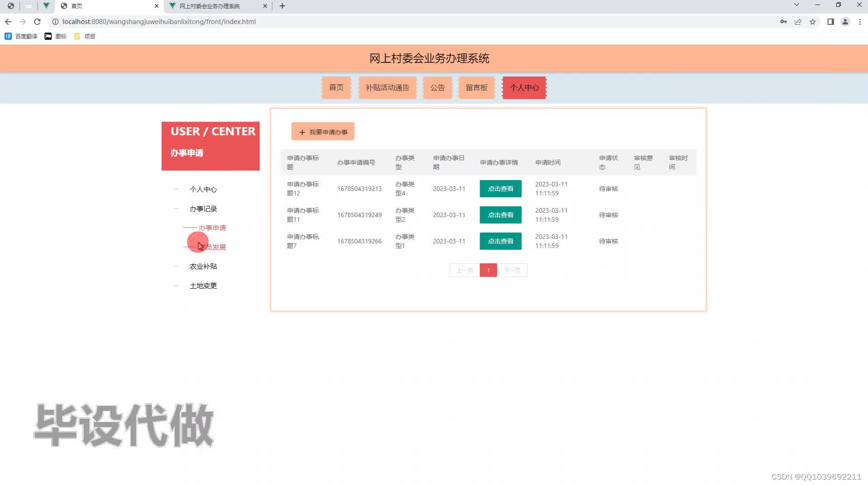
Task: Click 下一页 pagination button
Action: point(512,270)
